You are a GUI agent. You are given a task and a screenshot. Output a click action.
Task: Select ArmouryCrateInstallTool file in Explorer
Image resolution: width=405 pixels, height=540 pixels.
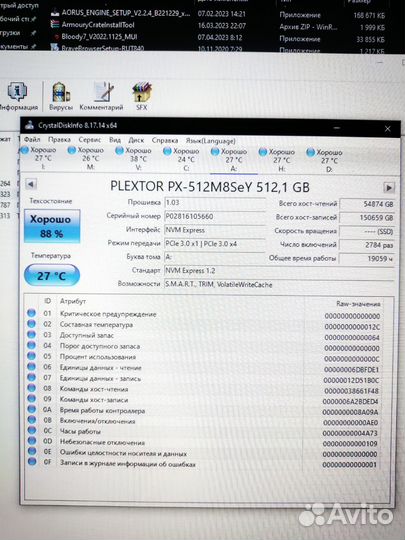click(x=92, y=25)
